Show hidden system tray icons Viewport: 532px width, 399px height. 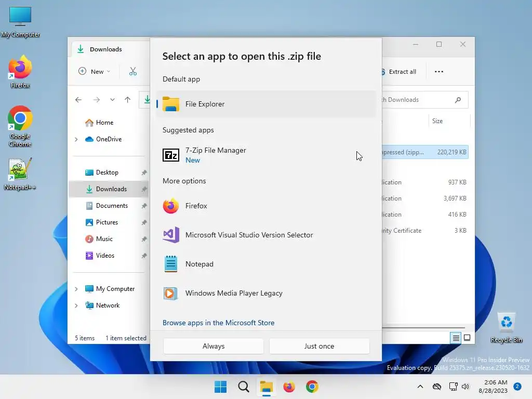coord(420,387)
